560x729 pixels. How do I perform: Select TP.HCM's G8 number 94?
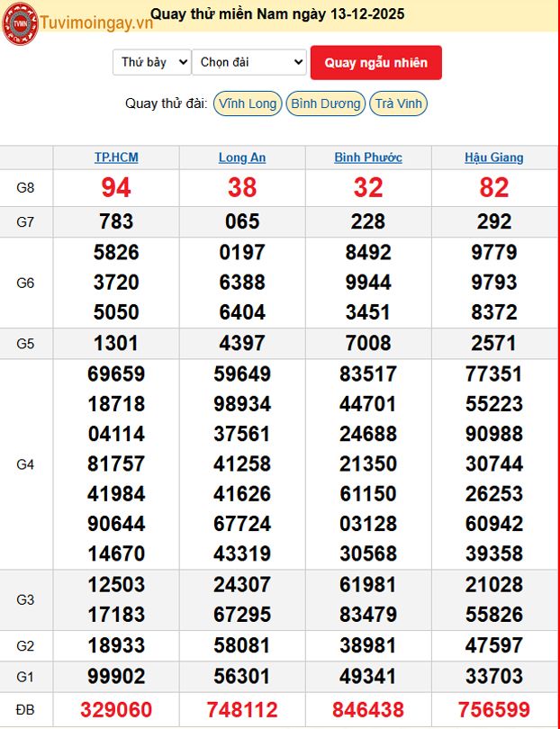pyautogui.click(x=116, y=187)
